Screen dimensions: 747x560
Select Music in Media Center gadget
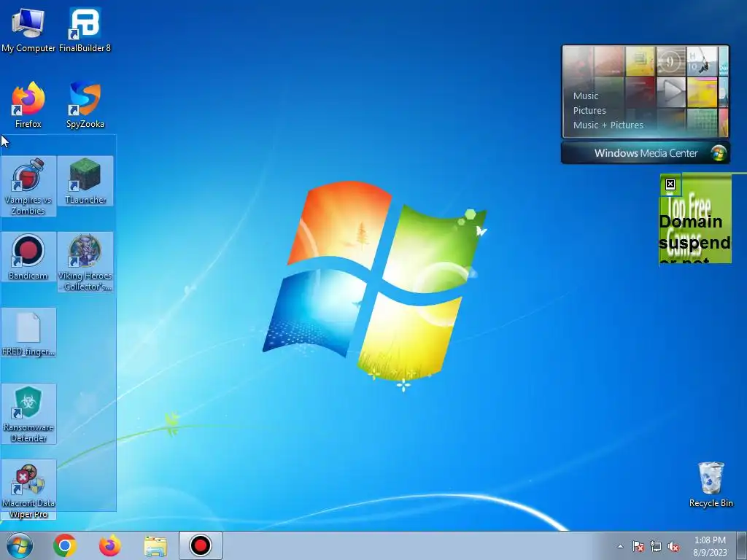(x=586, y=96)
